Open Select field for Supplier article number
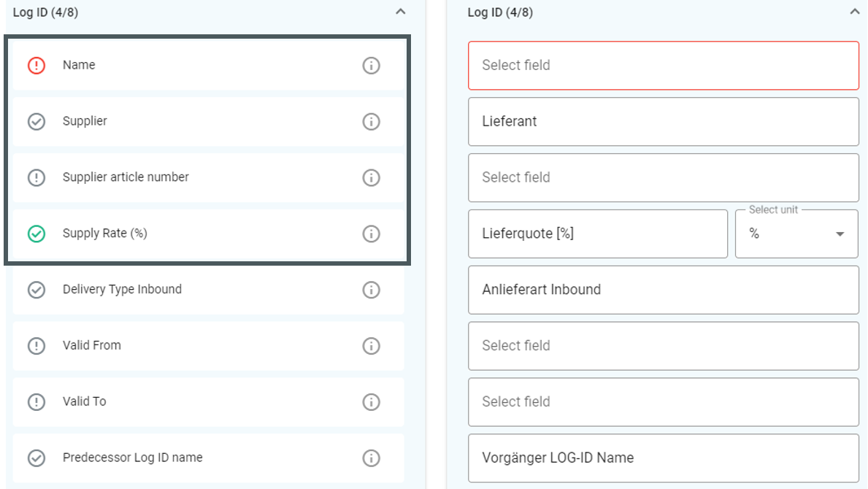868x489 pixels. click(663, 177)
